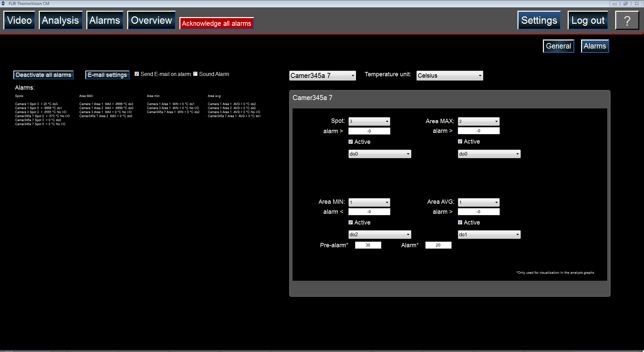Open the Area AVG do1 output dropdown
The image size is (644, 352).
point(489,235)
